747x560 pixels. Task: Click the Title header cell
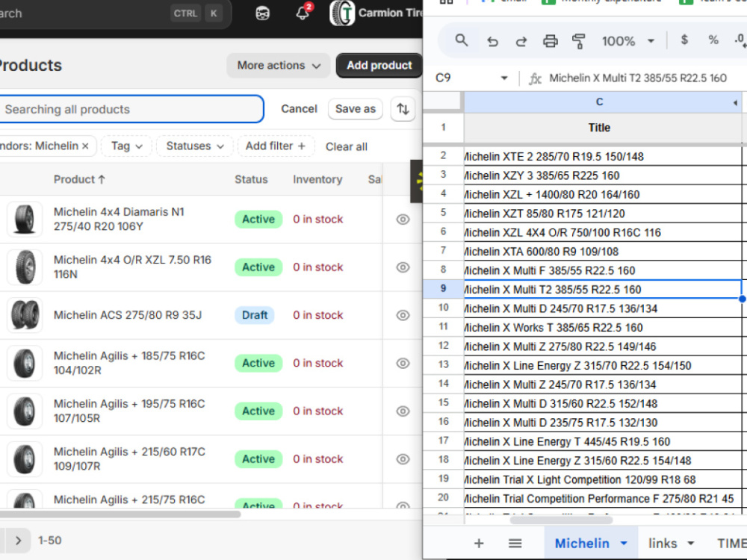pos(599,128)
